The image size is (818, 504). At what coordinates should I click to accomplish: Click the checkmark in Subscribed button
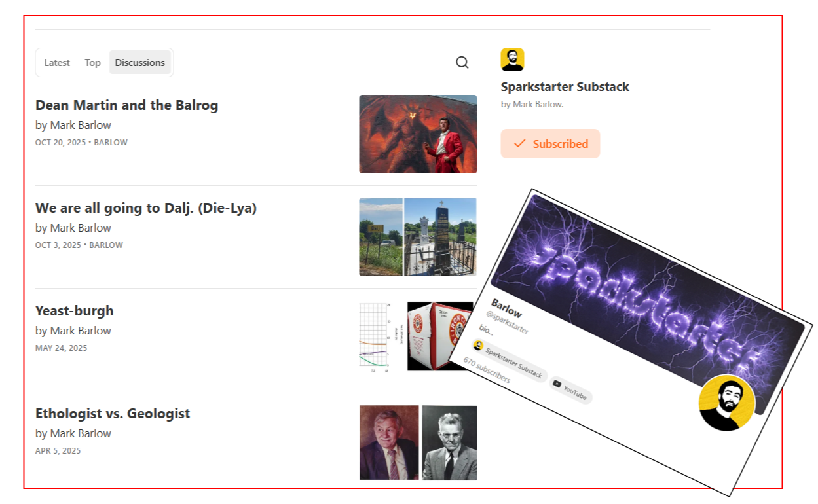pos(520,143)
